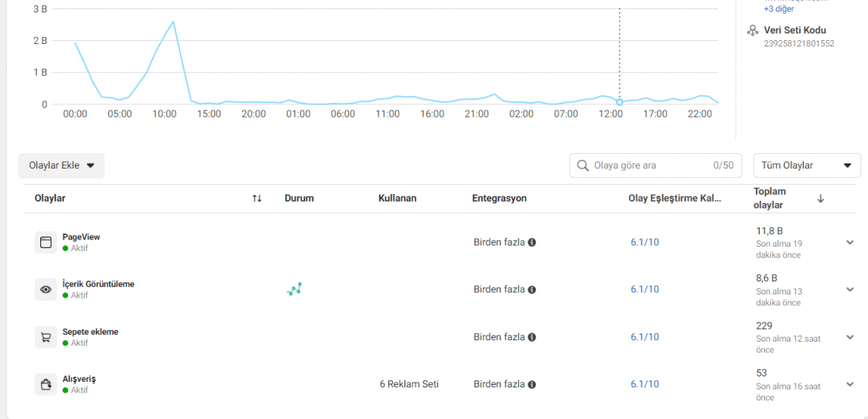Click the PageView browser window icon

click(46, 243)
